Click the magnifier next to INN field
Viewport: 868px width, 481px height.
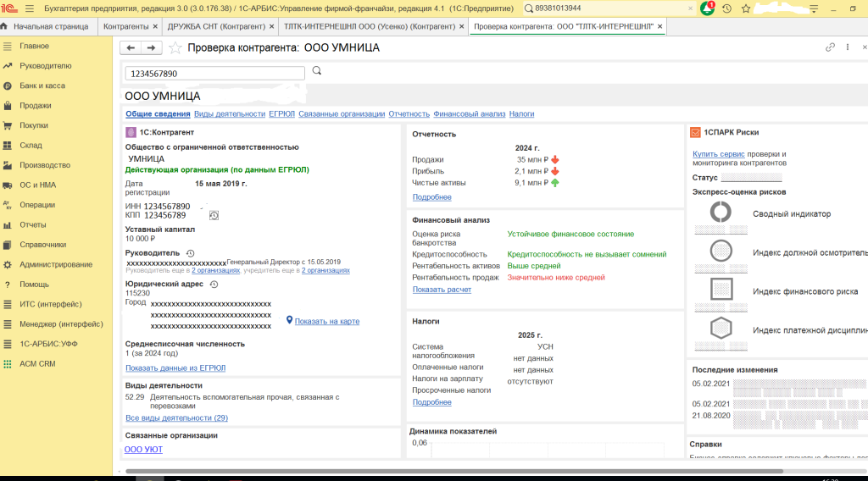coord(317,71)
